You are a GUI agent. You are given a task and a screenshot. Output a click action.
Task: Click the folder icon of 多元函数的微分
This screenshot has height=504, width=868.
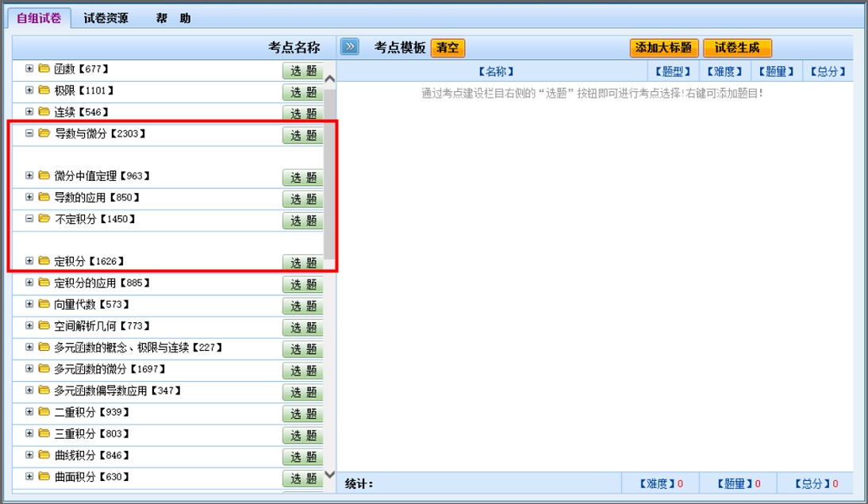pyautogui.click(x=44, y=369)
